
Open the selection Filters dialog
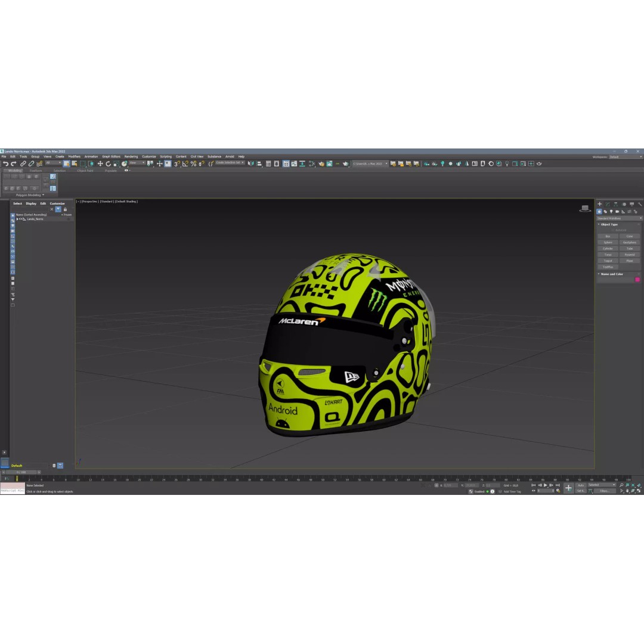603,492
